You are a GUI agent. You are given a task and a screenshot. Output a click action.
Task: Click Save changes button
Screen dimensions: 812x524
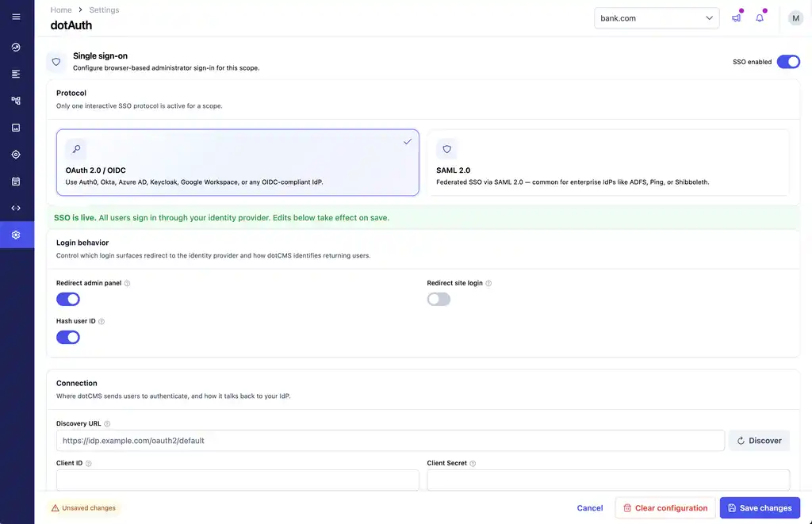point(760,508)
